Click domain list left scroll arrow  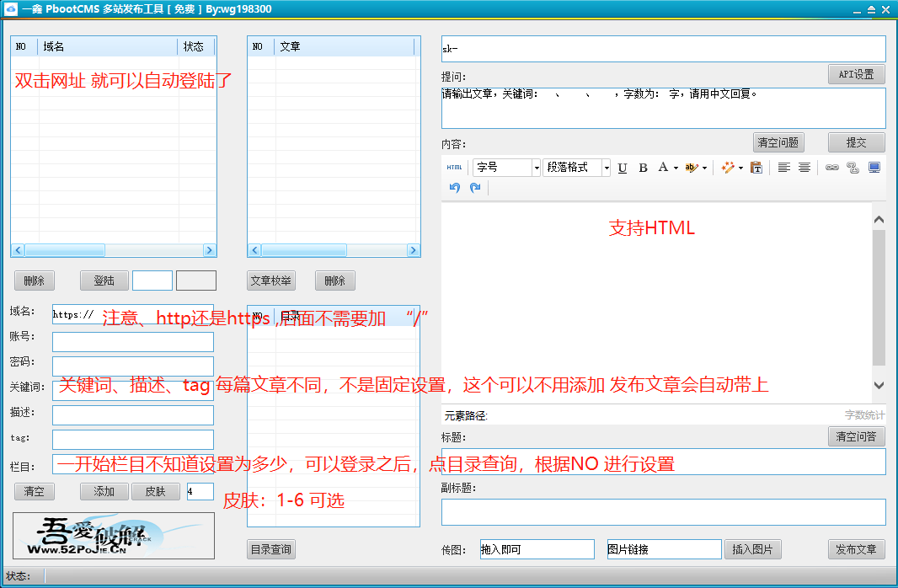[18, 250]
